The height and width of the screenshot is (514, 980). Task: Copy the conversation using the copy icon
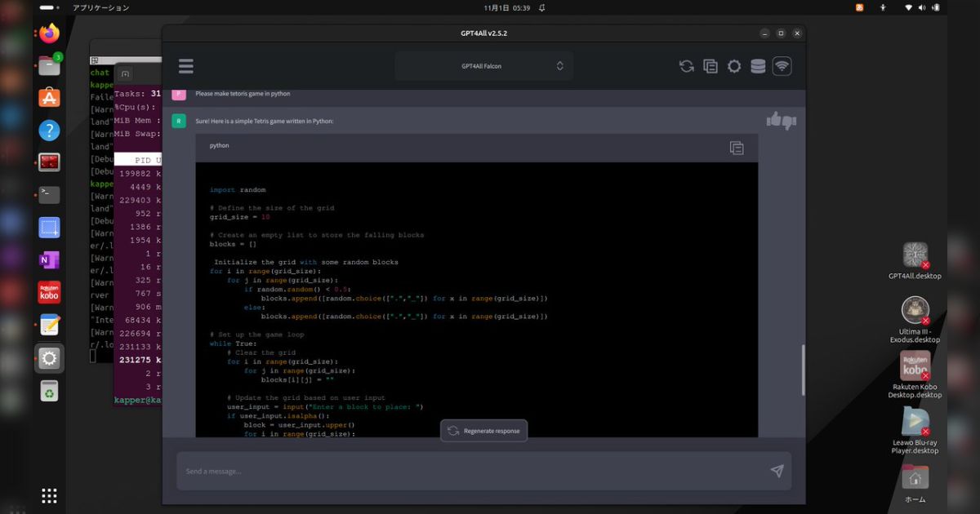point(710,65)
